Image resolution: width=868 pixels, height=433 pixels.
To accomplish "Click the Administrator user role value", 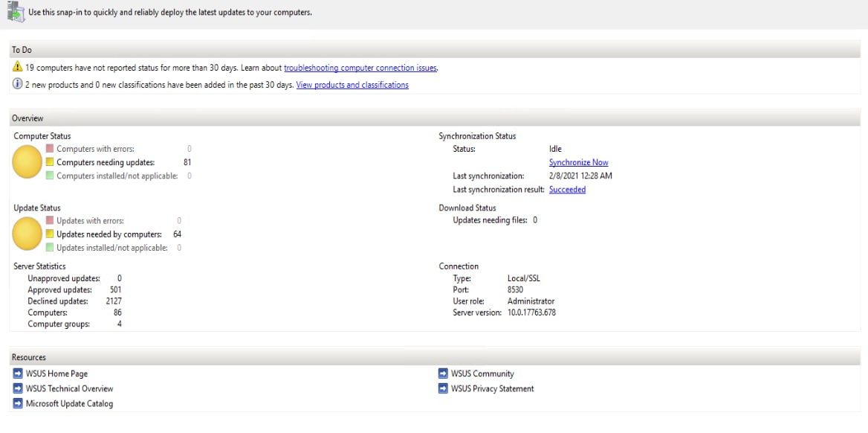I will point(531,301).
